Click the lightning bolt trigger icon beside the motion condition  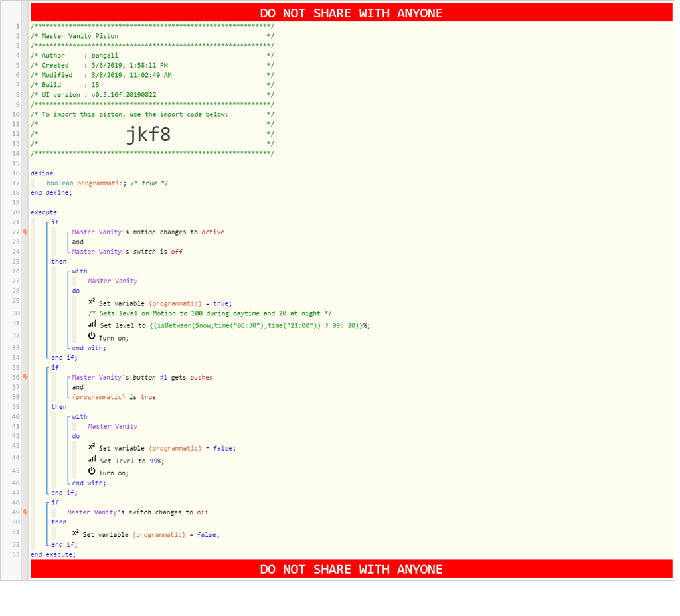click(25, 232)
